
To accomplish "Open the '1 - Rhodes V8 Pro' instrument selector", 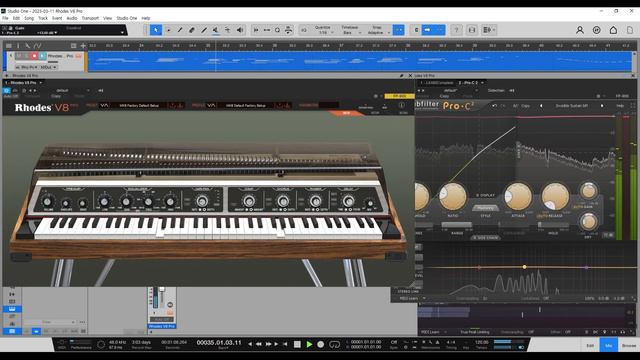I will pos(23,82).
